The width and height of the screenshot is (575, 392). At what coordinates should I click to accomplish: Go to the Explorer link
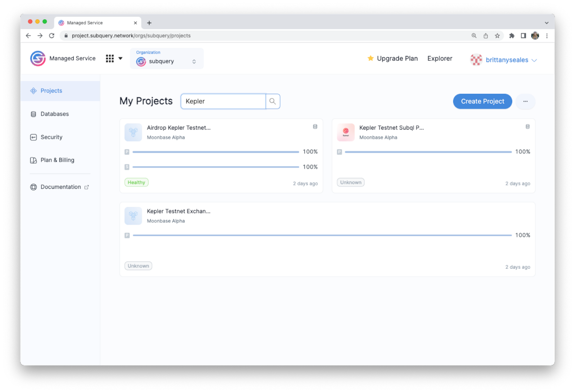(440, 58)
